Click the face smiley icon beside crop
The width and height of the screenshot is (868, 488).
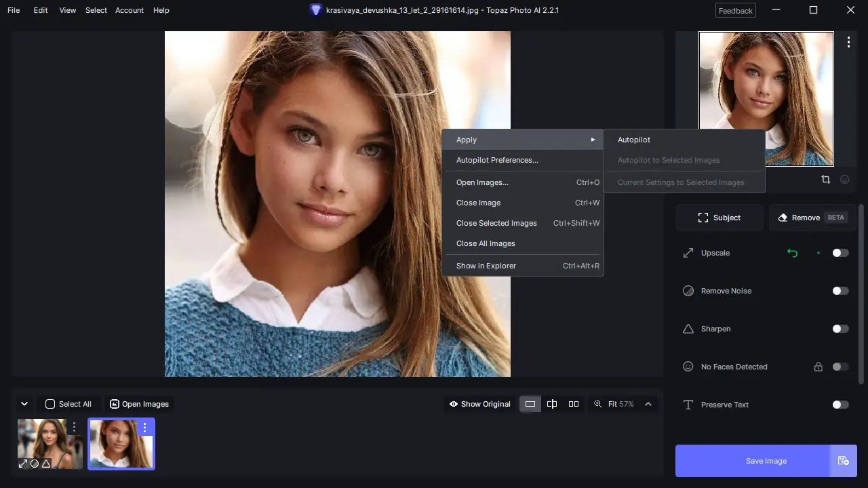[x=845, y=180]
